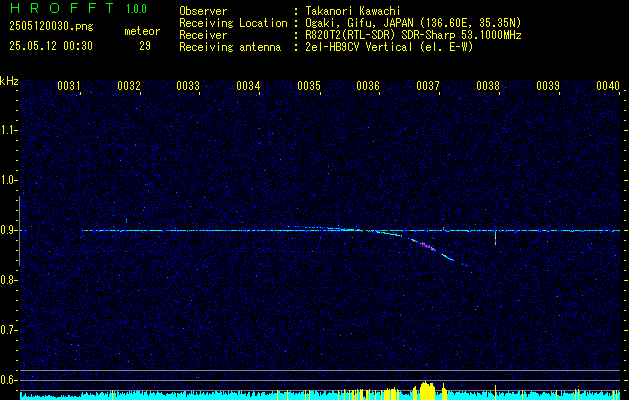Click the vertical spike near 0038
Image resolution: width=629 pixels, height=400 pixels.
(495, 237)
